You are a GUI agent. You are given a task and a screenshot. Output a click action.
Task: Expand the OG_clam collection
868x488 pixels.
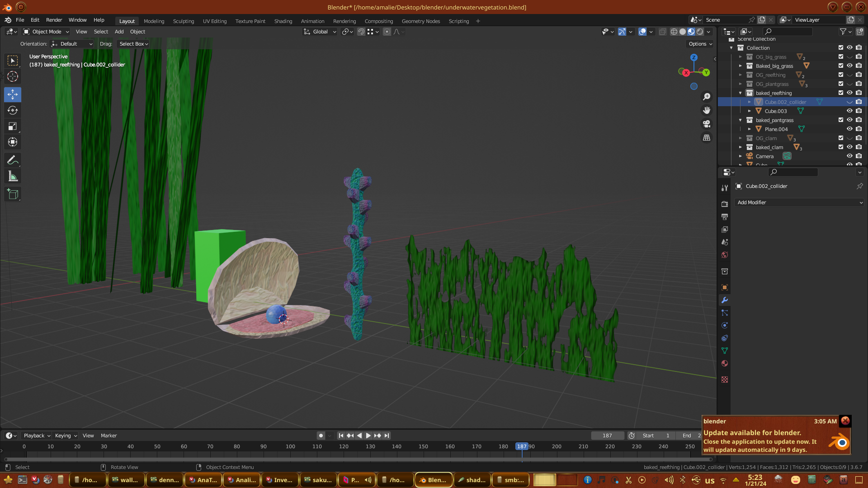pos(741,138)
